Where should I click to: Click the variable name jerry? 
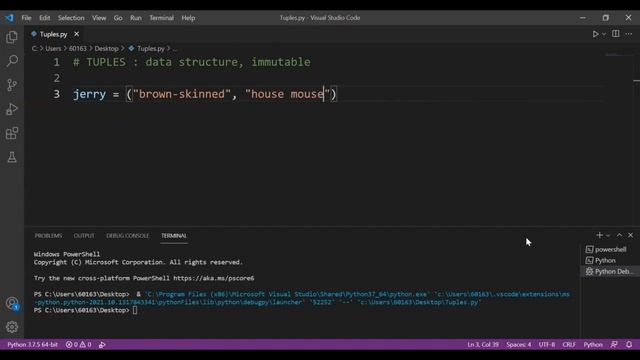pos(89,94)
